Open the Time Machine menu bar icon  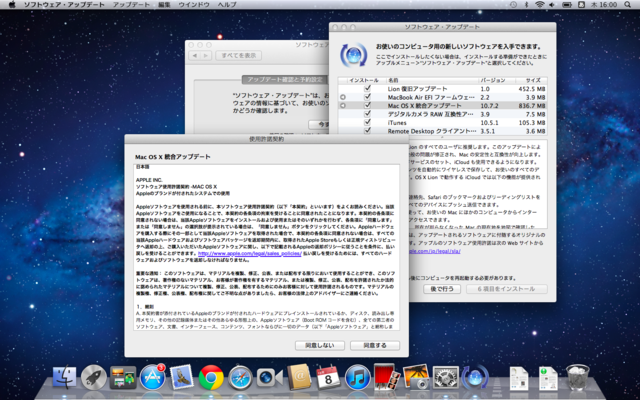(x=513, y=4)
